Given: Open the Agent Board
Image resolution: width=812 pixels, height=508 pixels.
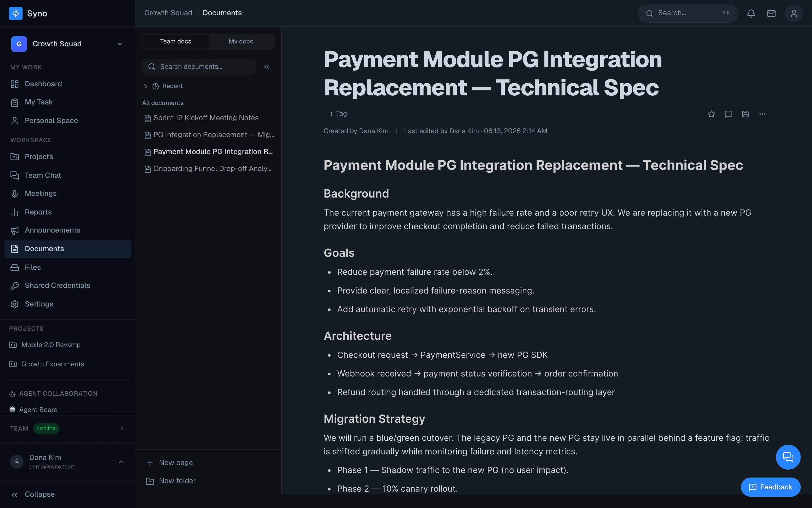Looking at the screenshot, I should [x=67, y=410].
